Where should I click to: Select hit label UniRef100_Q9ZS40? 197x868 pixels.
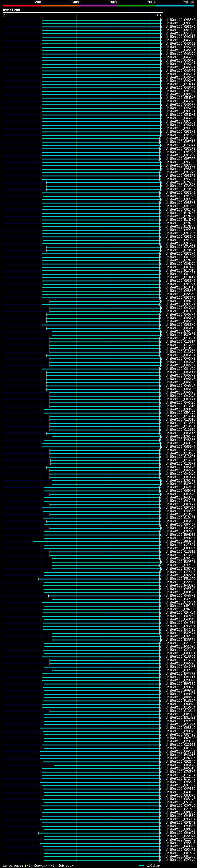coord(180,761)
